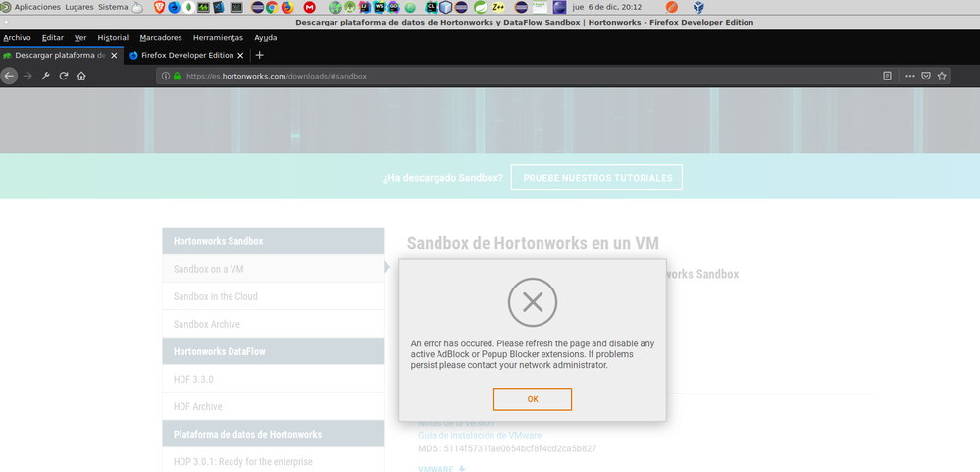Close the Descargar plataforma tab

(x=114, y=55)
